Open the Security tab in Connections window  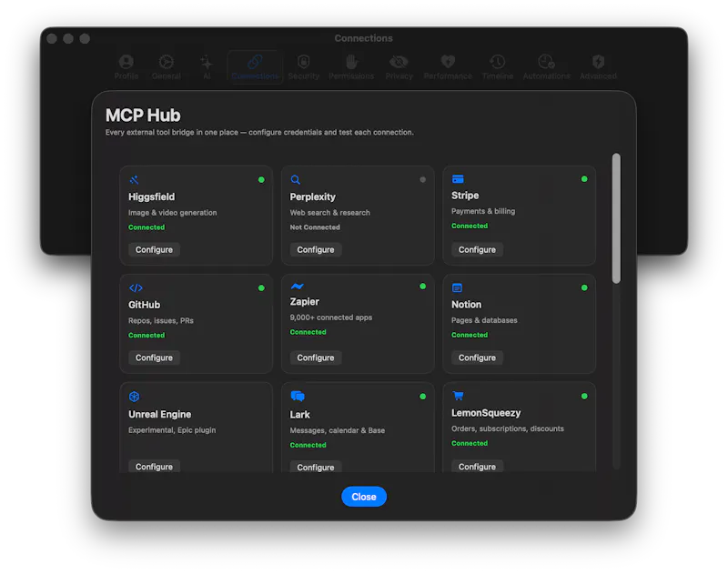pos(304,67)
